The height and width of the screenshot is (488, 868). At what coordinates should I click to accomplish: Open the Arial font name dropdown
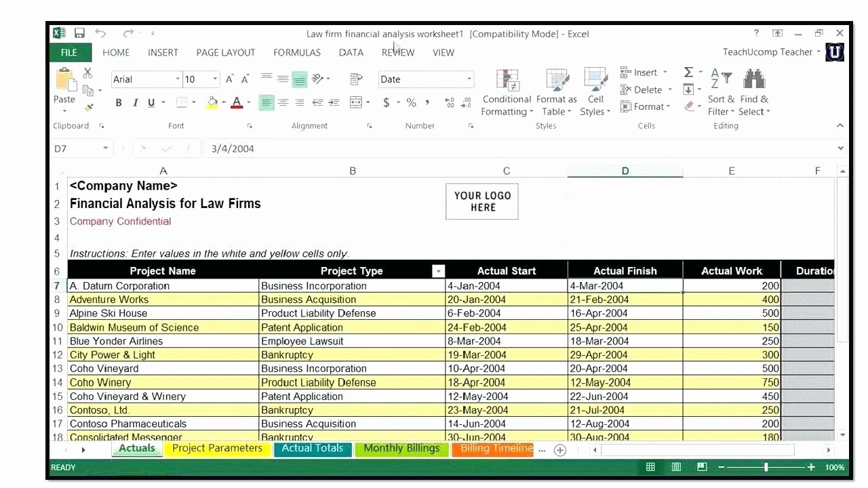click(178, 79)
